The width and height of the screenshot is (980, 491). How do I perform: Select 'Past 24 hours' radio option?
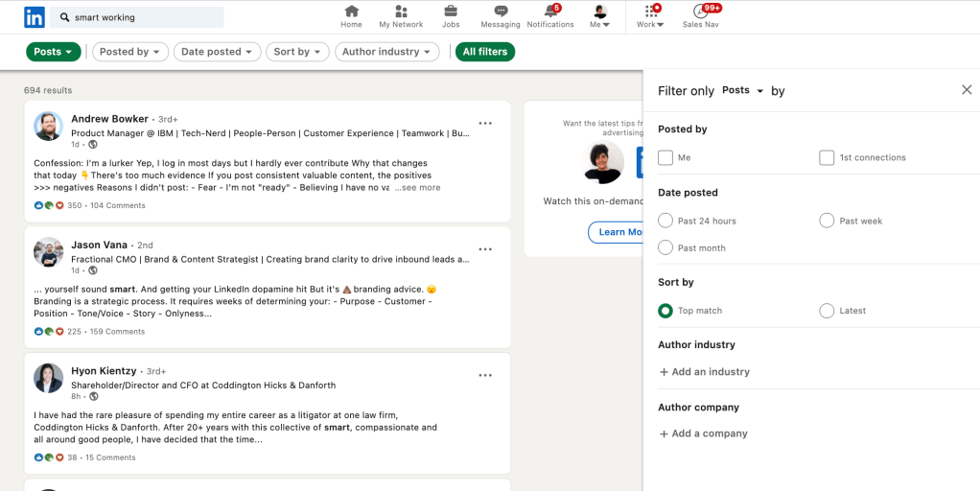[665, 221]
